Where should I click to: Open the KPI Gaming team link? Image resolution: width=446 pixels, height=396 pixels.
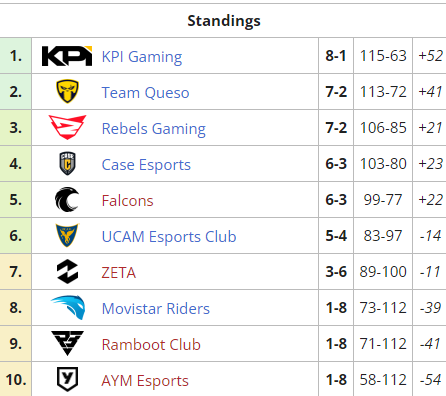tap(142, 57)
